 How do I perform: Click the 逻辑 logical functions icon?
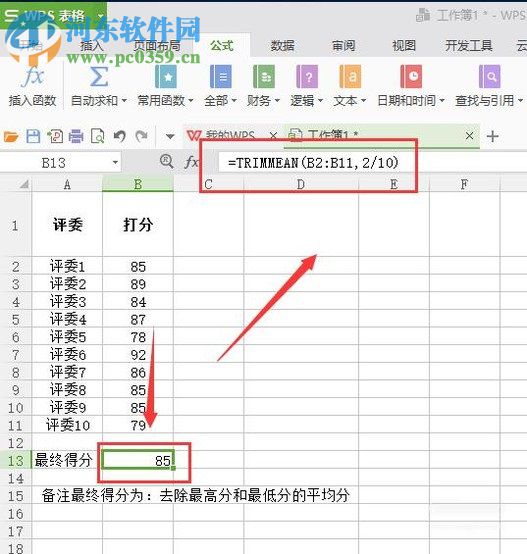(307, 76)
